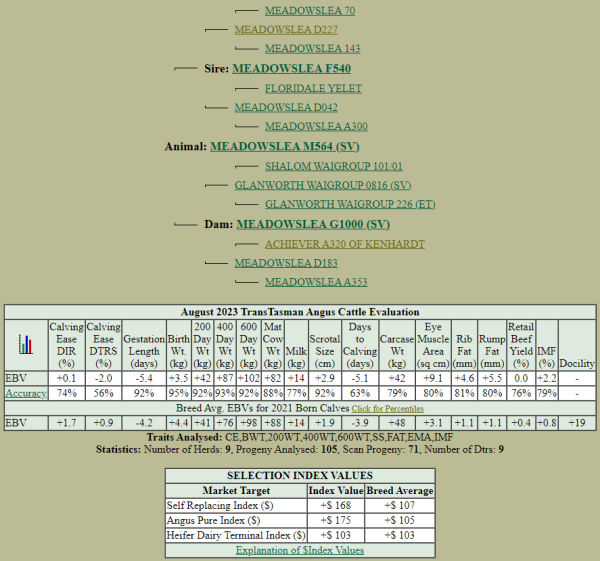This screenshot has width=600, height=561.
Task: Select the Eye Muscle Area column header
Action: 433,345
